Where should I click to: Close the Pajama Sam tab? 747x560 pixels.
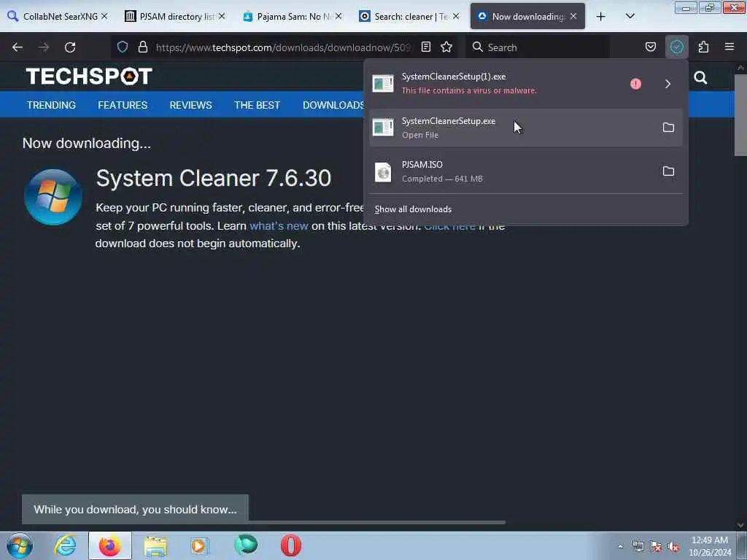[338, 16]
